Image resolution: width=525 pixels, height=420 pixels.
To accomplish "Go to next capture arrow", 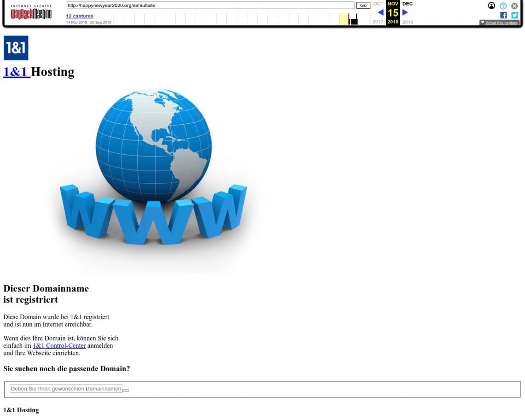I will pyautogui.click(x=405, y=12).
